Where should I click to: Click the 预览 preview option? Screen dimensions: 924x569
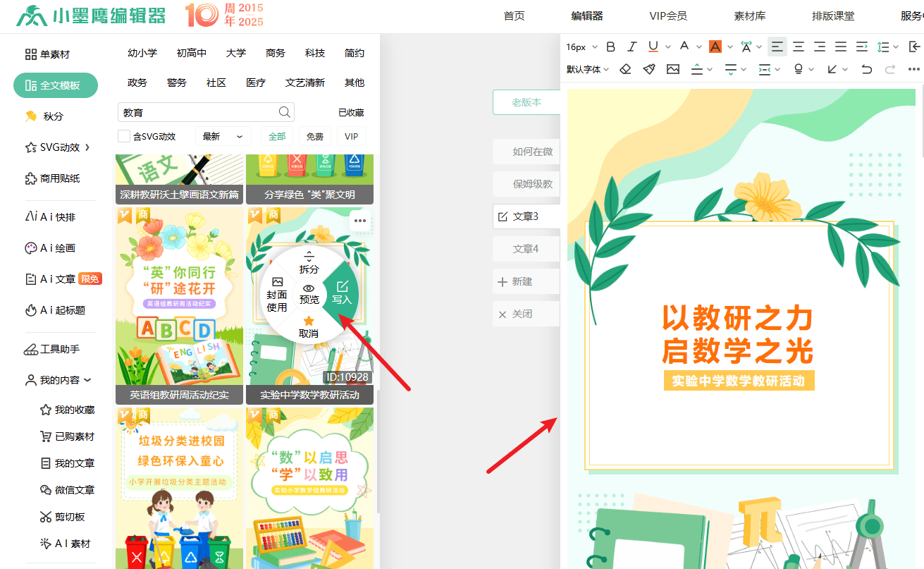(x=309, y=293)
